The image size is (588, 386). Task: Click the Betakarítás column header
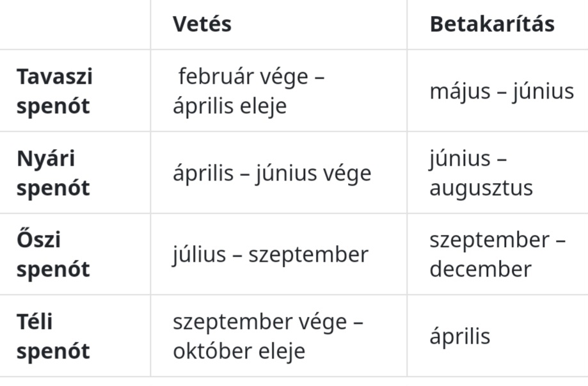[x=491, y=24]
